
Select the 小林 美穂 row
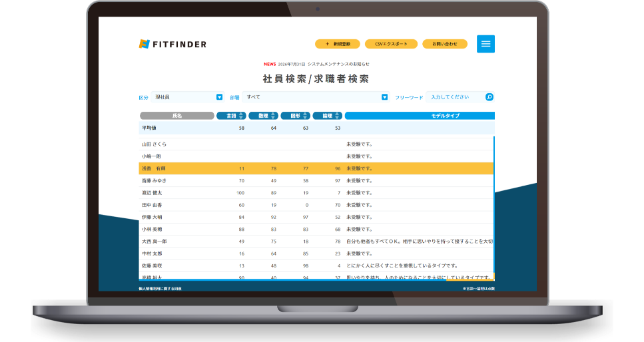click(316, 229)
